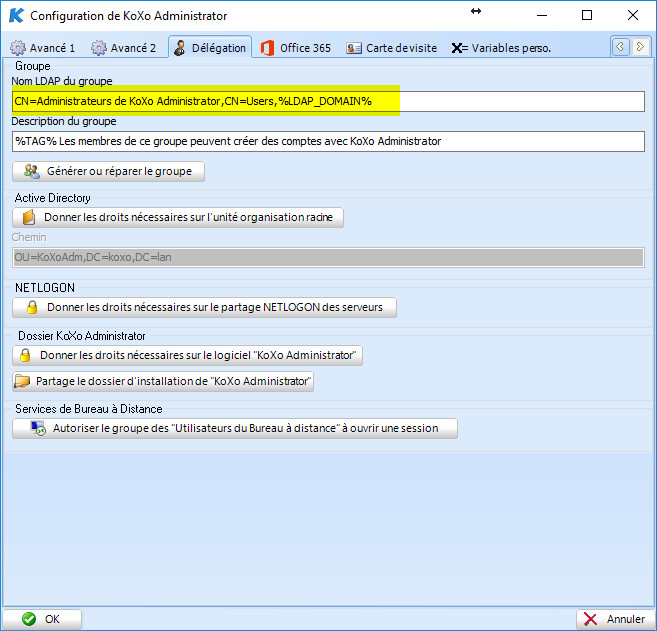Click the 'Services de Bureau à Distance' heading

[x=89, y=409]
